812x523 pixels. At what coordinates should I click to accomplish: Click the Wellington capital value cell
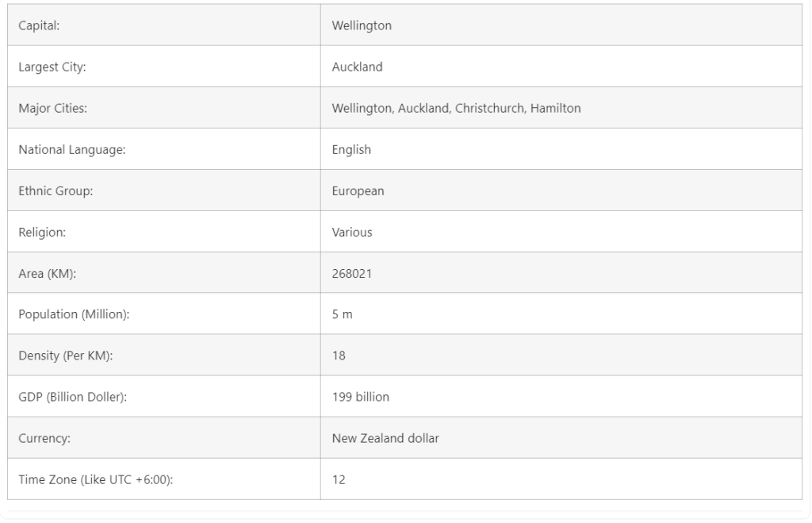pyautogui.click(x=362, y=25)
